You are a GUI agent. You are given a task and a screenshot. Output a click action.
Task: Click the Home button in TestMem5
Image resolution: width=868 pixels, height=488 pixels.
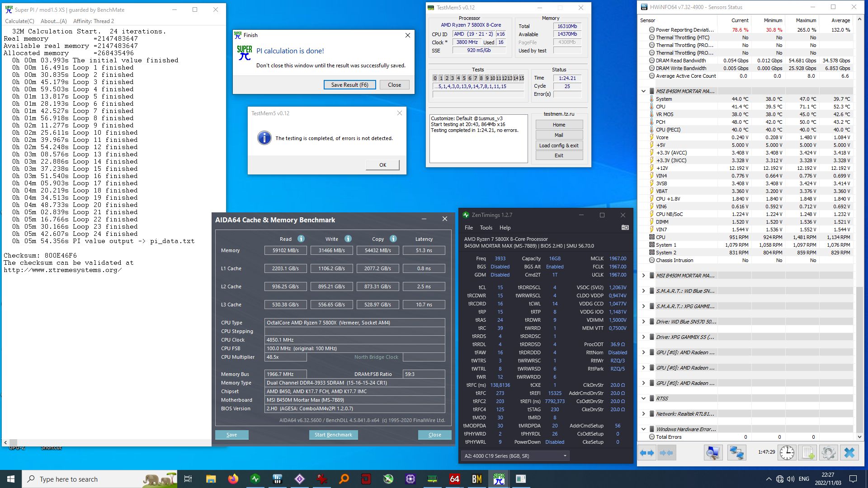click(x=559, y=125)
